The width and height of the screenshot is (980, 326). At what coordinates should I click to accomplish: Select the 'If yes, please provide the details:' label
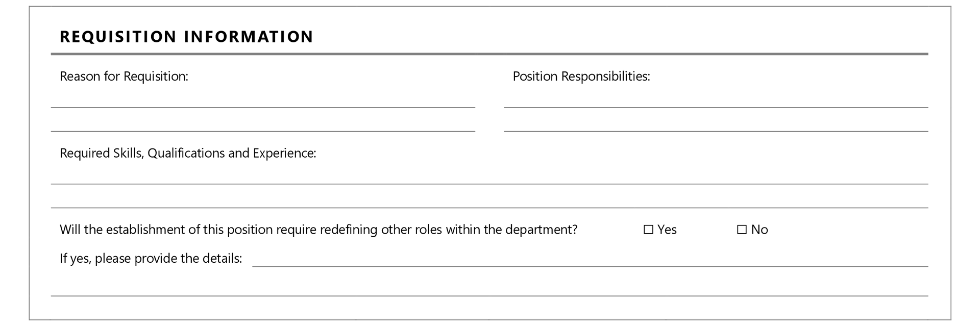(151, 259)
